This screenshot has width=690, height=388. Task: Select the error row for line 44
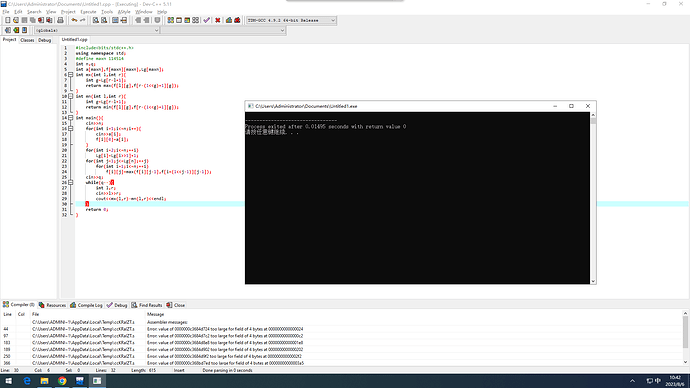click(x=341, y=329)
